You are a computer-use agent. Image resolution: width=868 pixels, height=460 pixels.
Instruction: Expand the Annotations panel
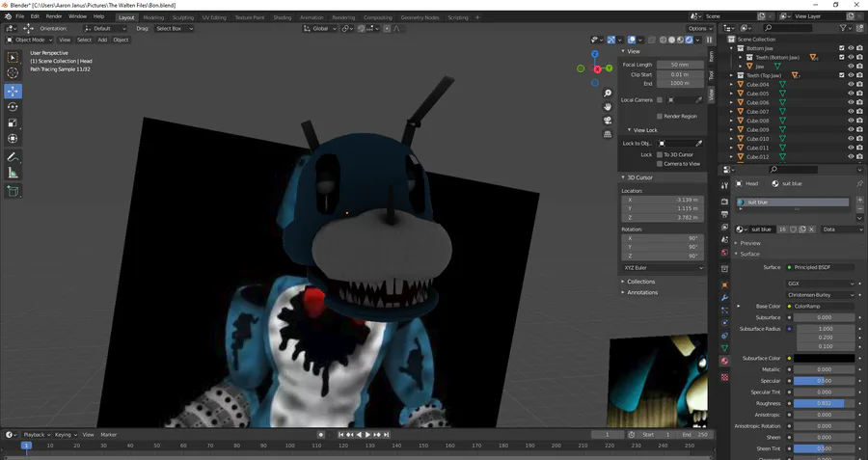pos(642,292)
